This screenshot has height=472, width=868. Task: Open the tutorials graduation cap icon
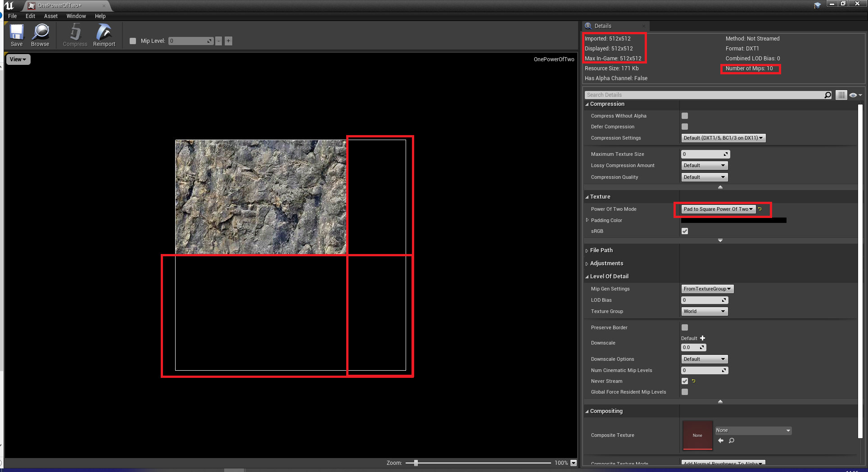pyautogui.click(x=817, y=5)
